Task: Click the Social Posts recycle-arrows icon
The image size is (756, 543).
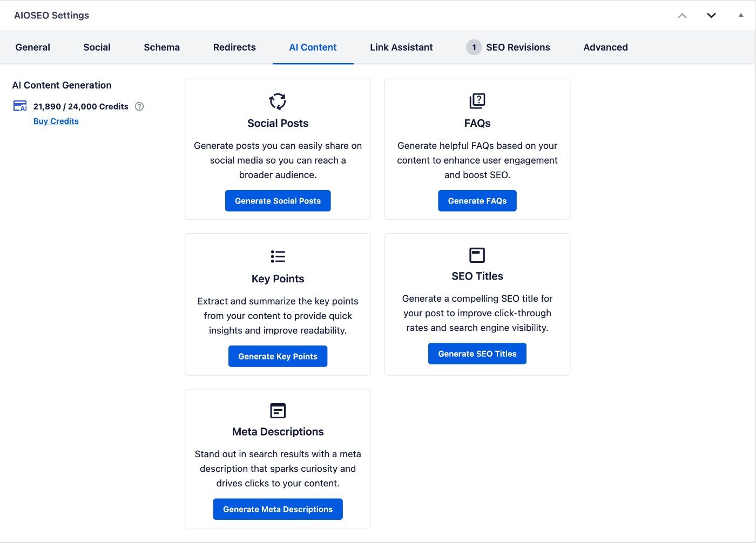Action: (x=278, y=101)
